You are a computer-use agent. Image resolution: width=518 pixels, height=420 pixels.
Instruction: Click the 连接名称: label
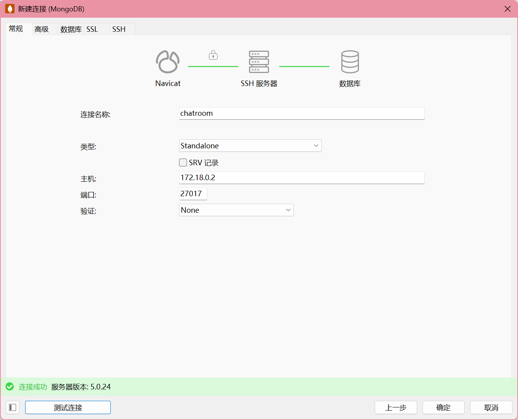[x=95, y=115]
